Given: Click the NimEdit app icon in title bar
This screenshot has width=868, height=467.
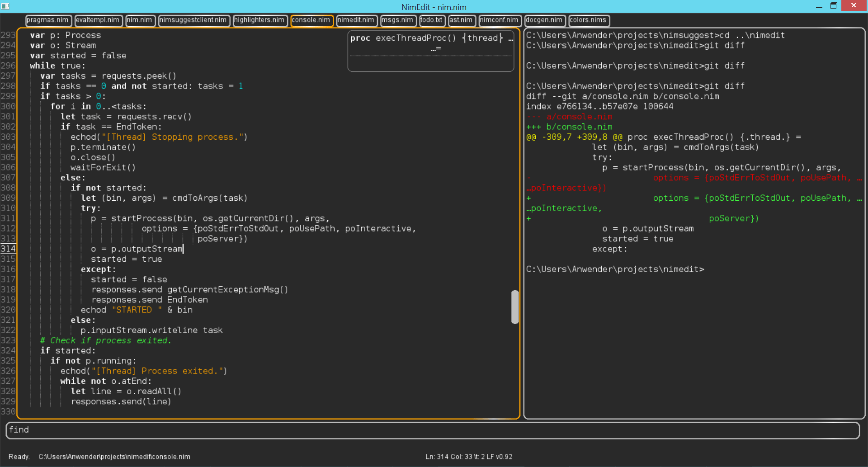Looking at the screenshot, I should coord(5,6).
